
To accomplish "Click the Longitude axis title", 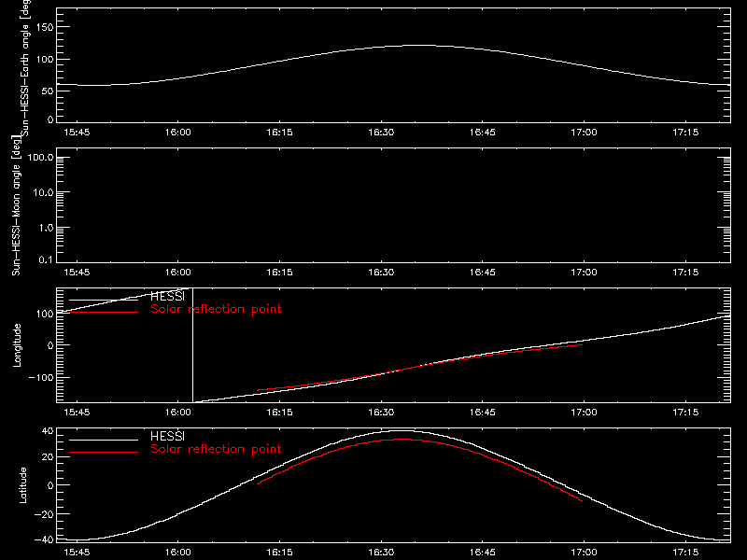I will (17, 345).
